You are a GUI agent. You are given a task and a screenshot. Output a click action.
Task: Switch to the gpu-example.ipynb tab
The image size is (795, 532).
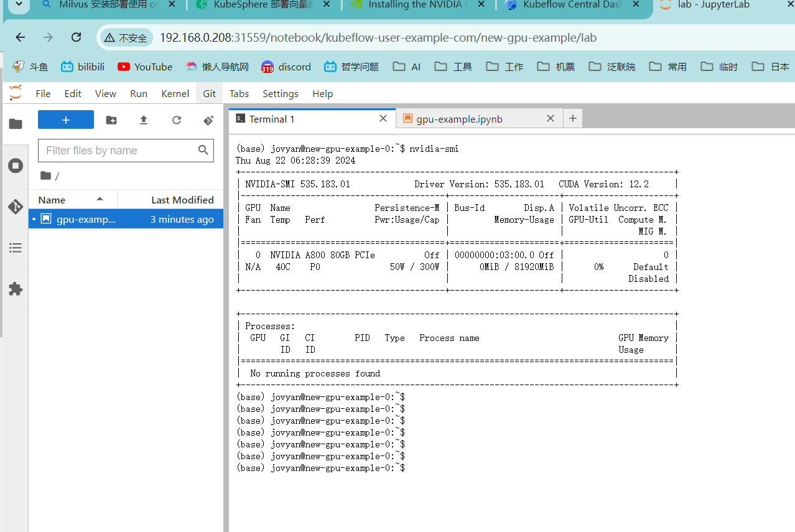[x=459, y=119]
